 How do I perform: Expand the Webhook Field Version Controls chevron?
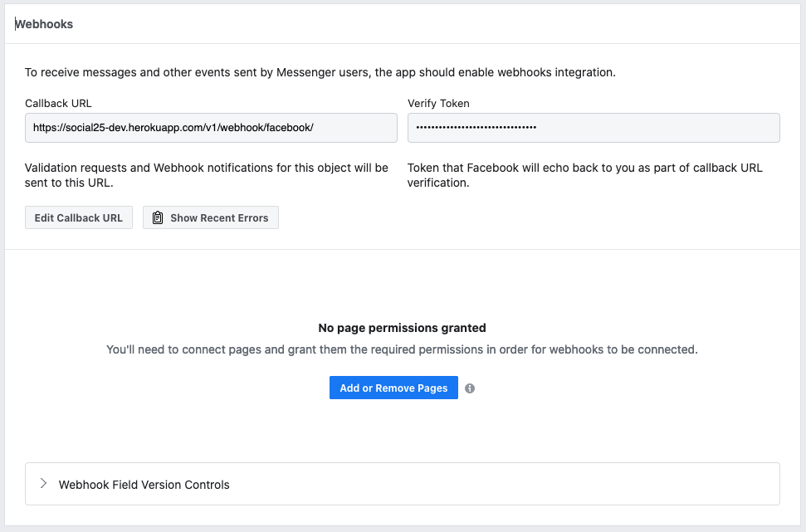click(x=43, y=484)
